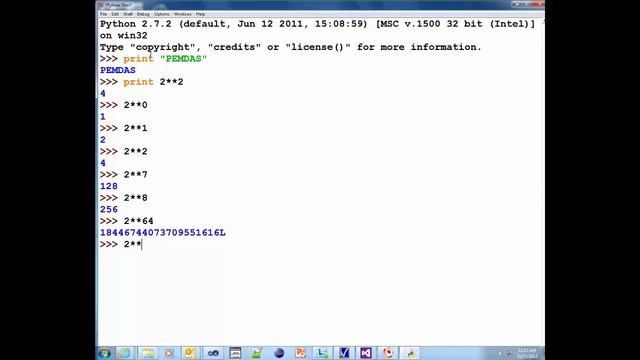This screenshot has height=360, width=640.
Task: Open the Lync taskbar icon
Action: (x=322, y=353)
